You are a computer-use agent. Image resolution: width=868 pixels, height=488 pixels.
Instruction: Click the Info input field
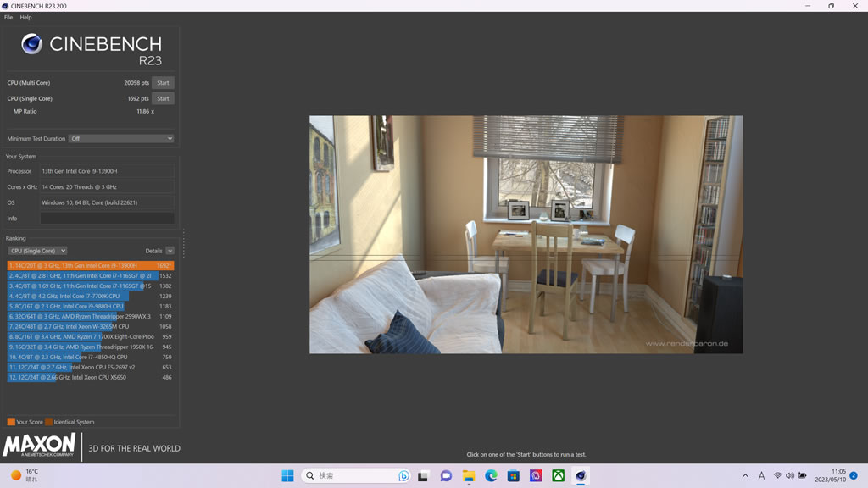(107, 218)
